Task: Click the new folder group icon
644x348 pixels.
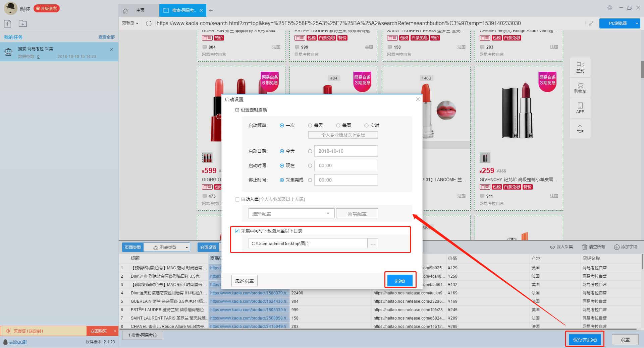Action: coord(22,23)
